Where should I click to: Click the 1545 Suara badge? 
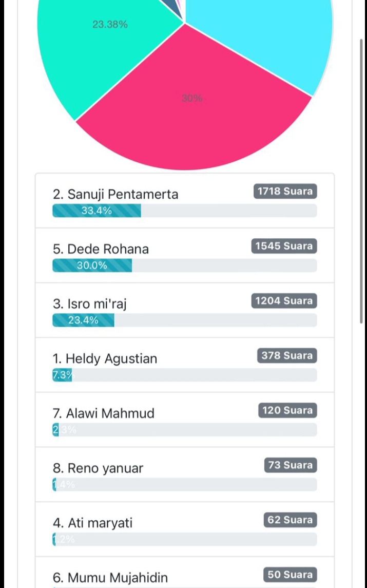[x=284, y=246]
